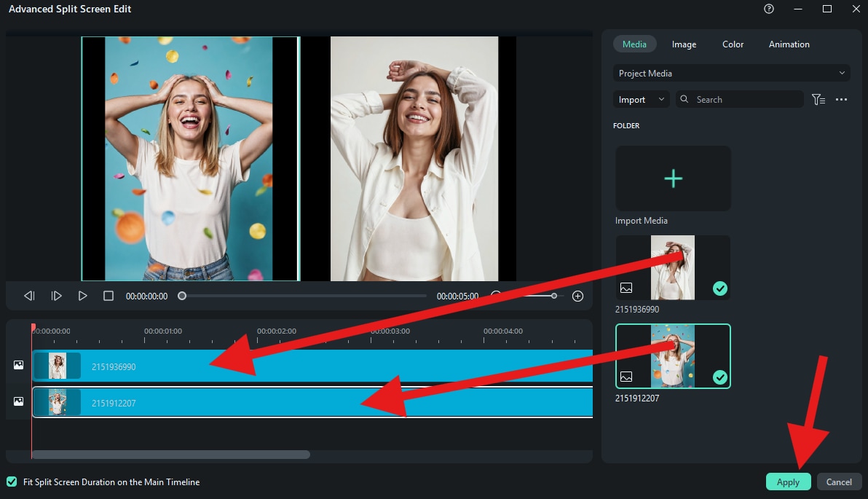Zoom in timeline with plus icon
Viewport: 868px width, 499px height.
tap(577, 296)
